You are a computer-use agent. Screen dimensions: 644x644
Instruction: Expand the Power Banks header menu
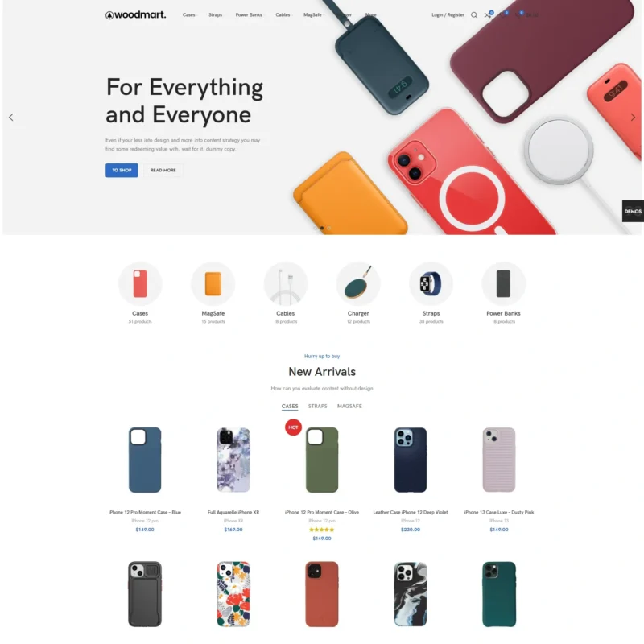click(249, 14)
